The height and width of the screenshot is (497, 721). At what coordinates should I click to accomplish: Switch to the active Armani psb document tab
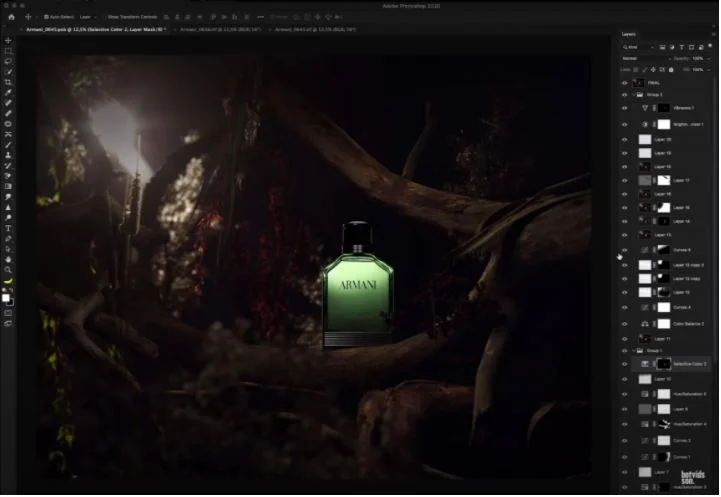(x=96, y=29)
